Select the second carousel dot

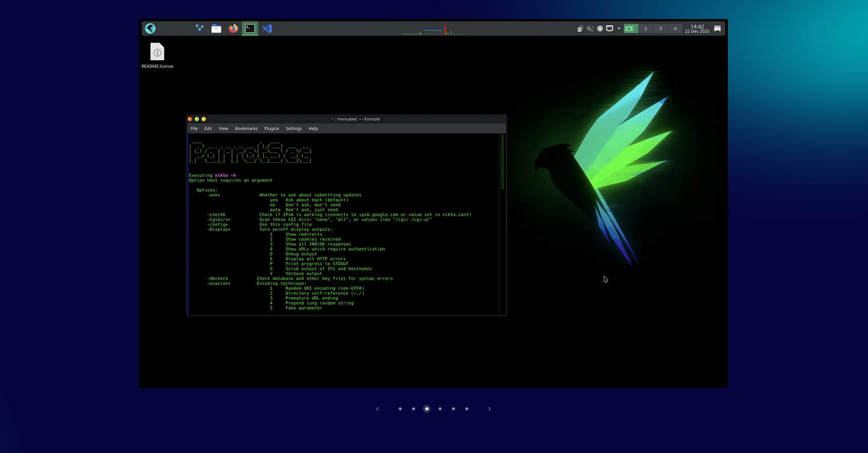413,409
